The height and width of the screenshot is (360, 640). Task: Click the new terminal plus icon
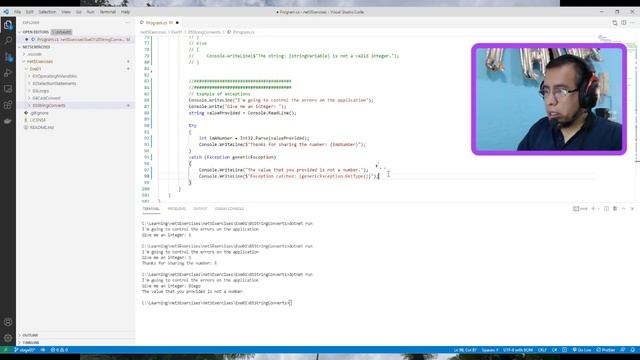(593, 209)
